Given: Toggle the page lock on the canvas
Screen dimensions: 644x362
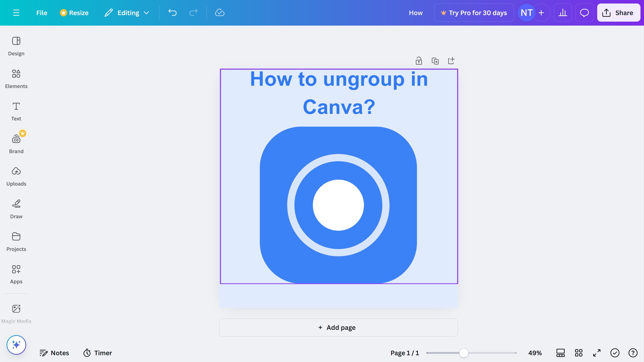Looking at the screenshot, I should click(x=418, y=61).
